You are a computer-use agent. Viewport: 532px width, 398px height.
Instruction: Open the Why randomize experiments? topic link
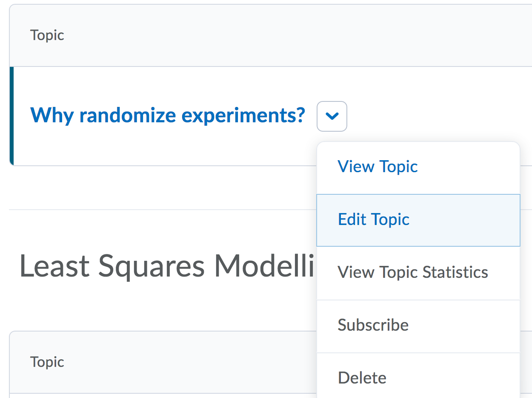pyautogui.click(x=167, y=115)
